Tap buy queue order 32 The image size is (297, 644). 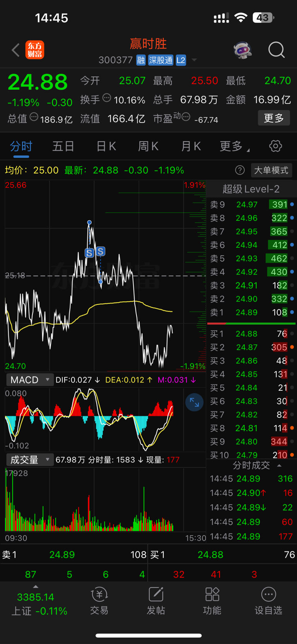coord(179,574)
